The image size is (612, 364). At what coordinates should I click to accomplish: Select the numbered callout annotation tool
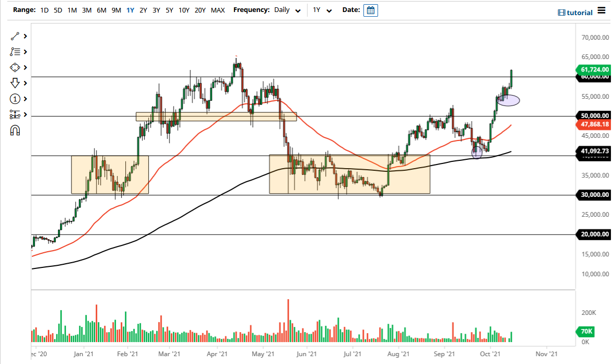[15, 99]
